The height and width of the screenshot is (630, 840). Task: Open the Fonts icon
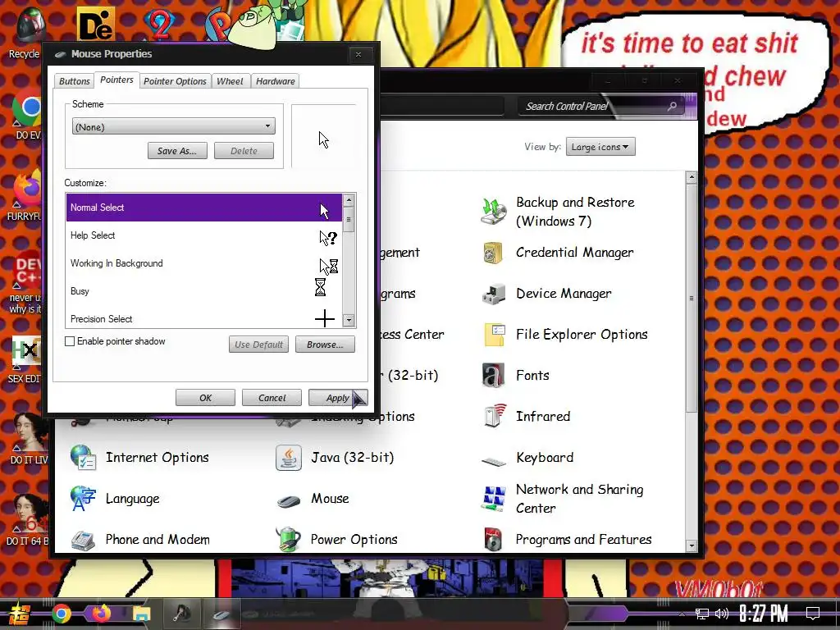[x=493, y=375]
